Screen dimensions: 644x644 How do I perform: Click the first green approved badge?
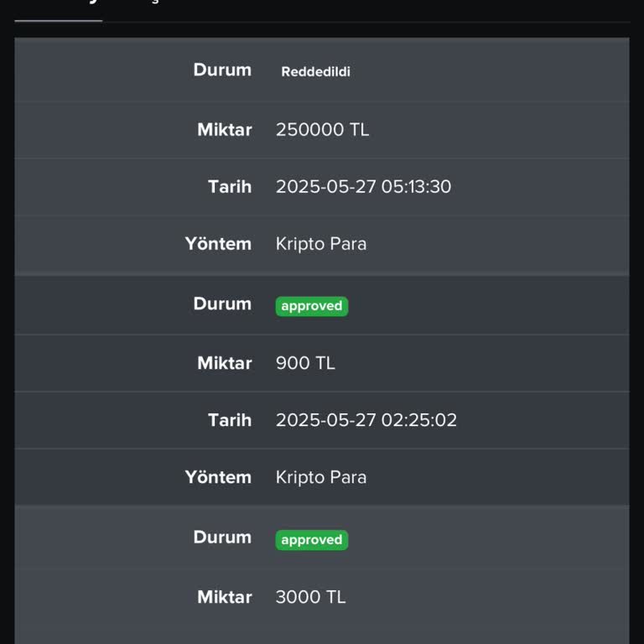(311, 306)
